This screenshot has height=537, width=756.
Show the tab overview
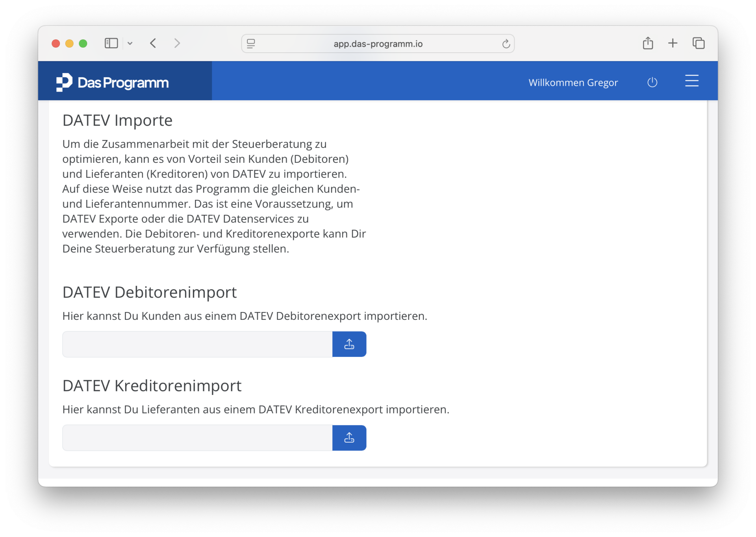pyautogui.click(x=698, y=43)
